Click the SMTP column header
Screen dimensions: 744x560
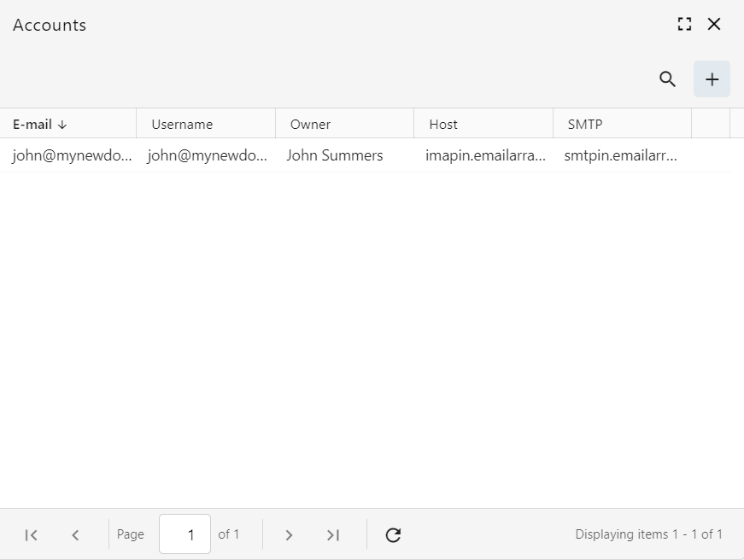tap(584, 124)
